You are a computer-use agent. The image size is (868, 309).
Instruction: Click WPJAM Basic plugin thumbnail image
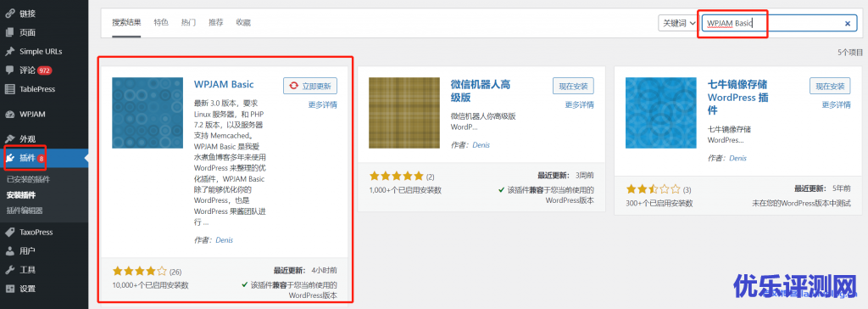(x=147, y=113)
